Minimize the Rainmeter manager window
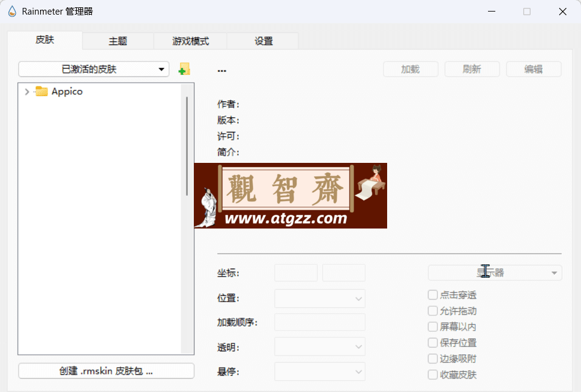 (492, 12)
